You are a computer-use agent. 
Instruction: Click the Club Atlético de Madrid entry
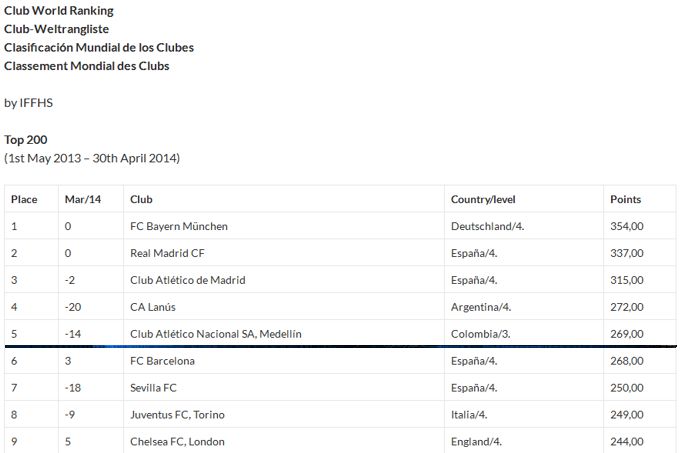(x=188, y=280)
